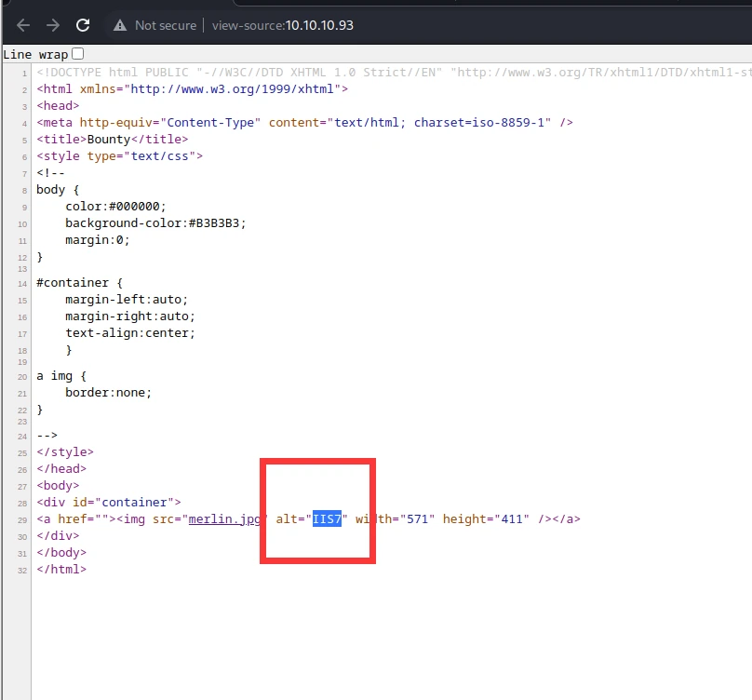
Task: Open the merlin.jpg source link
Action: [x=224, y=519]
